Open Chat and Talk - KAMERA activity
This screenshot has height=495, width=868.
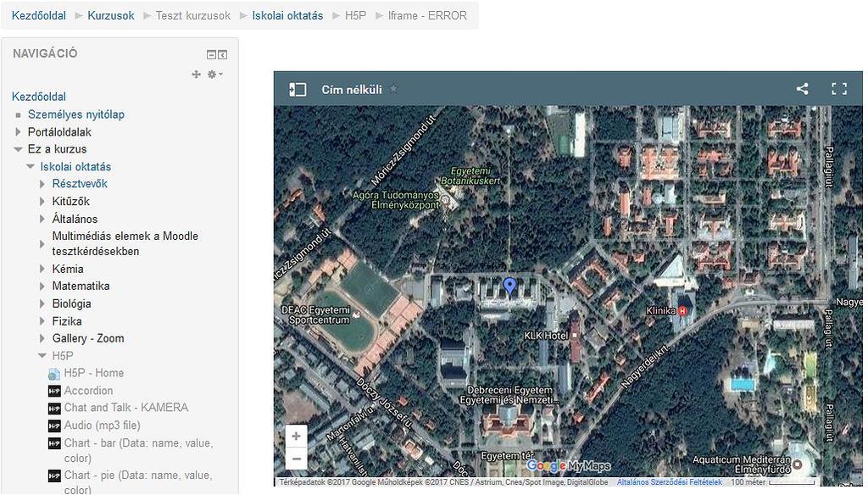pyautogui.click(x=126, y=408)
